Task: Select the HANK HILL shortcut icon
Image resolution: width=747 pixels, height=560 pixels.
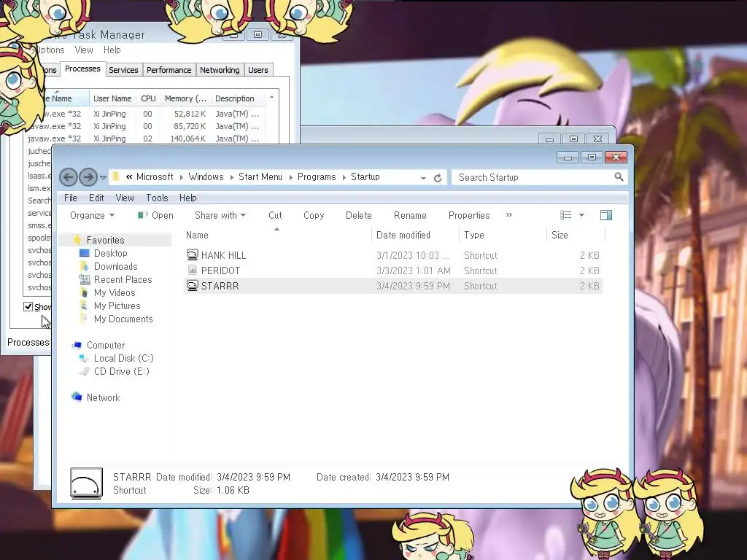Action: point(192,254)
